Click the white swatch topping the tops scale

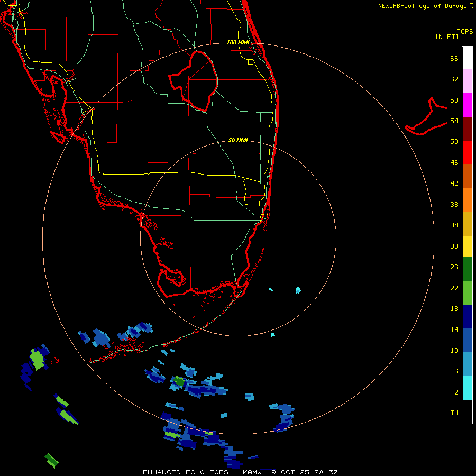pos(467,58)
